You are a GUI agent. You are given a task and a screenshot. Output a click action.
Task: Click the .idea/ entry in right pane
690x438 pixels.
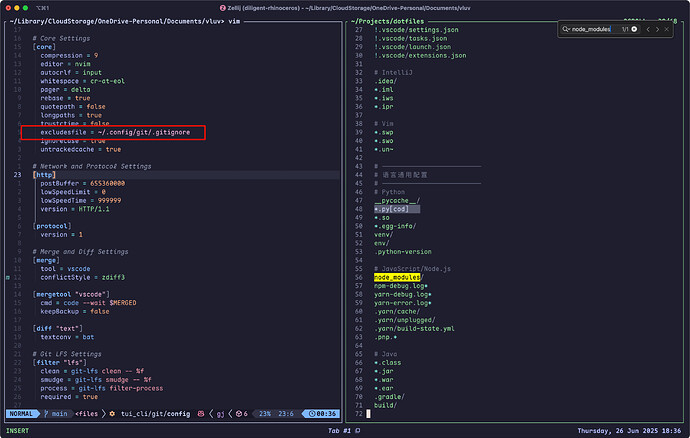(x=385, y=81)
